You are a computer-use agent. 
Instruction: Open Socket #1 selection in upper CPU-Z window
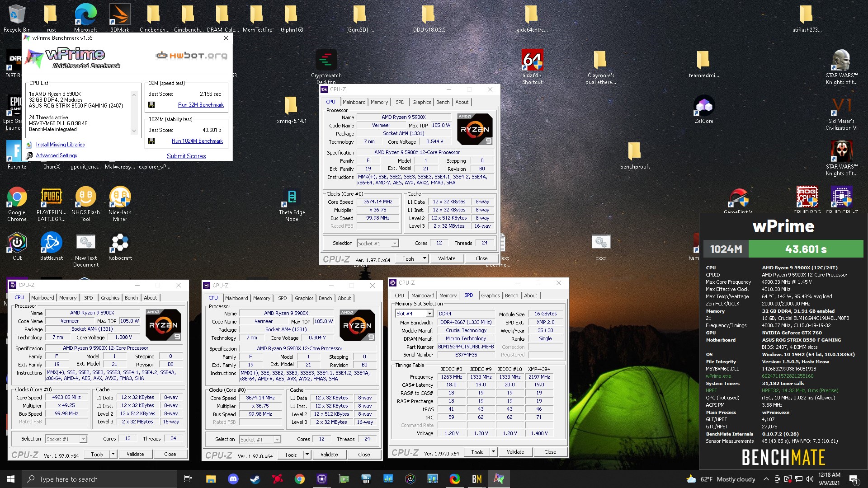[x=377, y=244]
